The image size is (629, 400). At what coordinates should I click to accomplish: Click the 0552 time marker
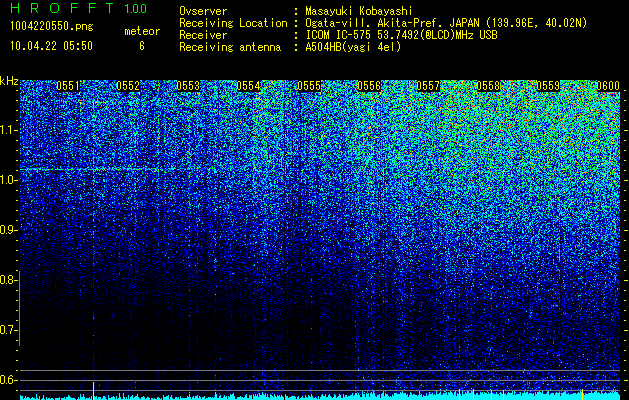click(128, 86)
